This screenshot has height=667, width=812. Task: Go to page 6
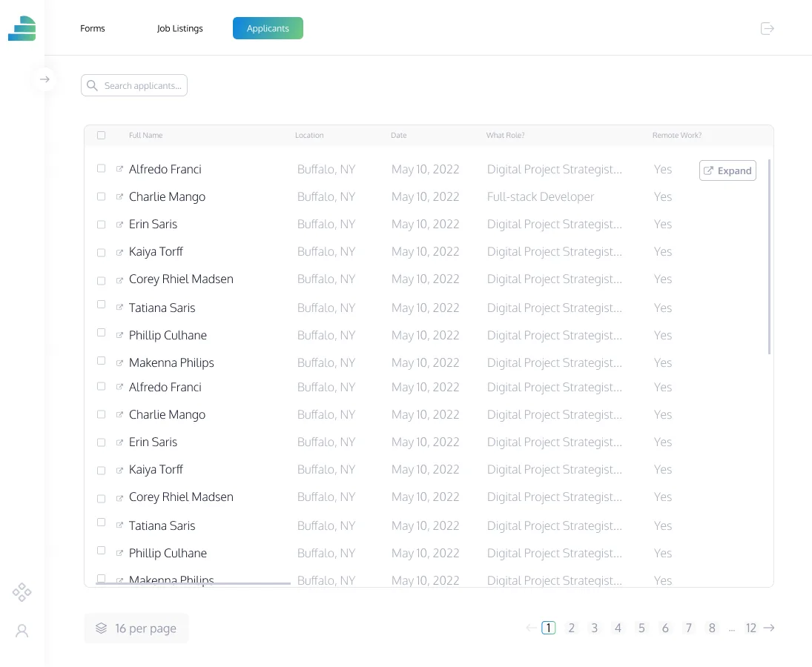[665, 628]
